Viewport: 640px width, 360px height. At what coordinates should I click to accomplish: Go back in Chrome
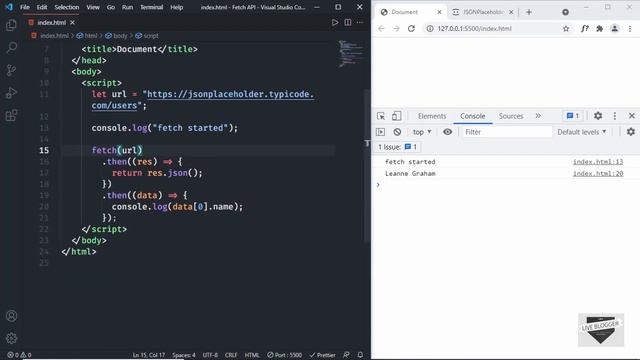381,29
